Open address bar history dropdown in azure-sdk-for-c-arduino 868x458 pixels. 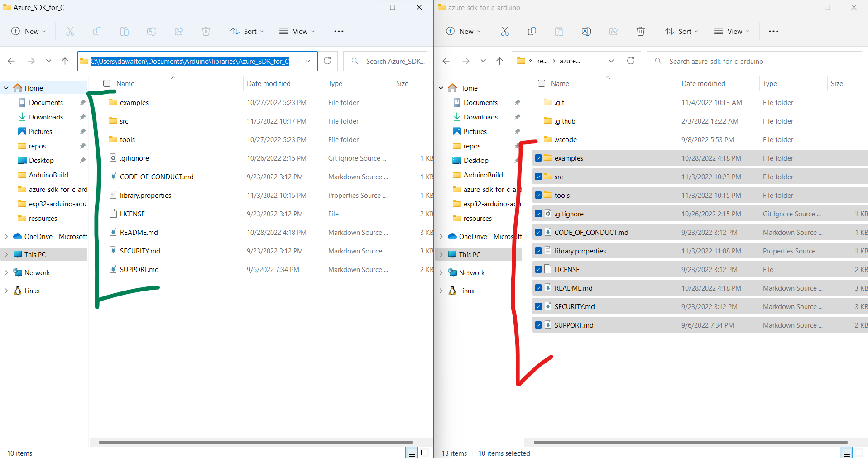[x=611, y=61]
